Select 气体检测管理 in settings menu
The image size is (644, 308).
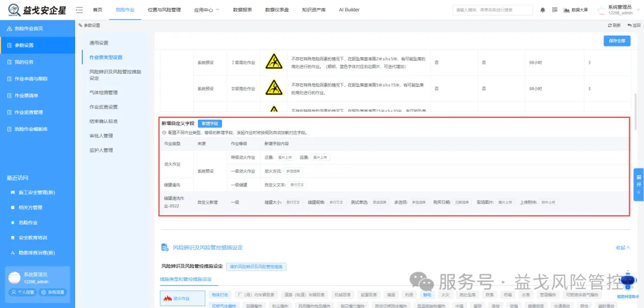(104, 93)
